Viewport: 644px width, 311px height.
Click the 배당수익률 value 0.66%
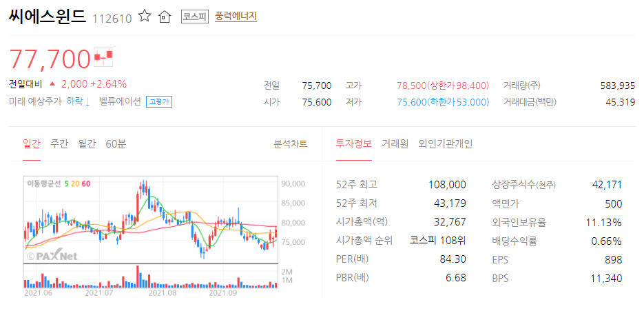(607, 241)
